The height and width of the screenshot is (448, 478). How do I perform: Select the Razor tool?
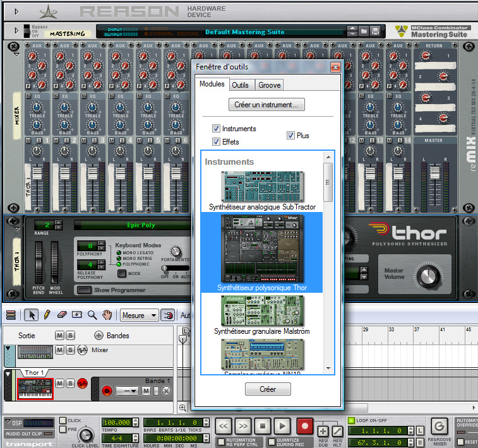[77, 315]
